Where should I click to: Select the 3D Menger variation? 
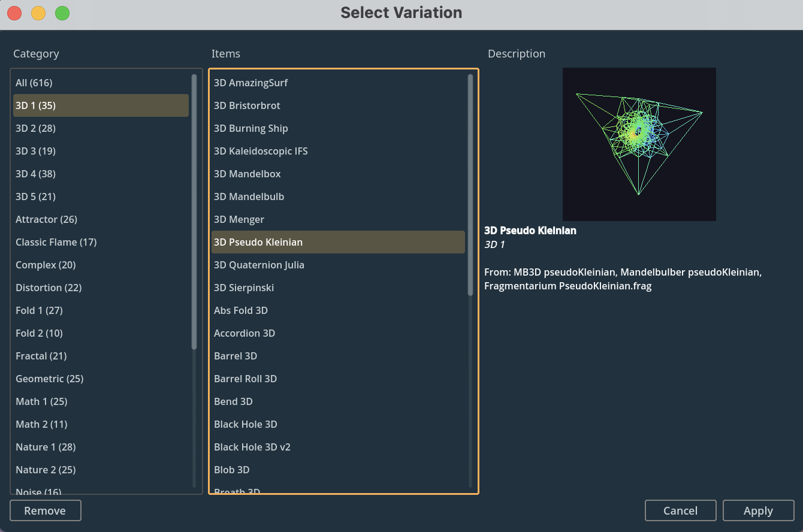(x=338, y=219)
